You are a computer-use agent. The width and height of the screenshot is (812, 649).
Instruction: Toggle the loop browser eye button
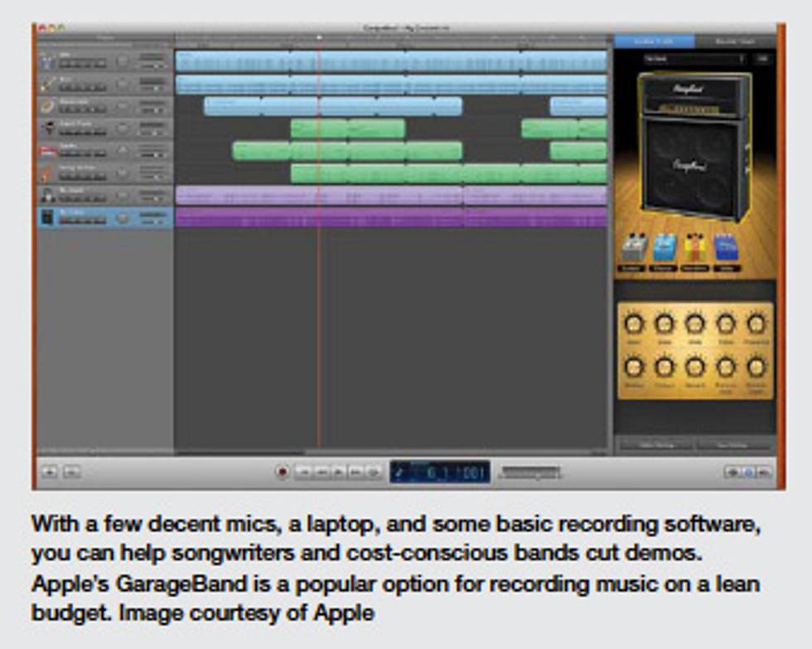pyautogui.click(x=732, y=472)
